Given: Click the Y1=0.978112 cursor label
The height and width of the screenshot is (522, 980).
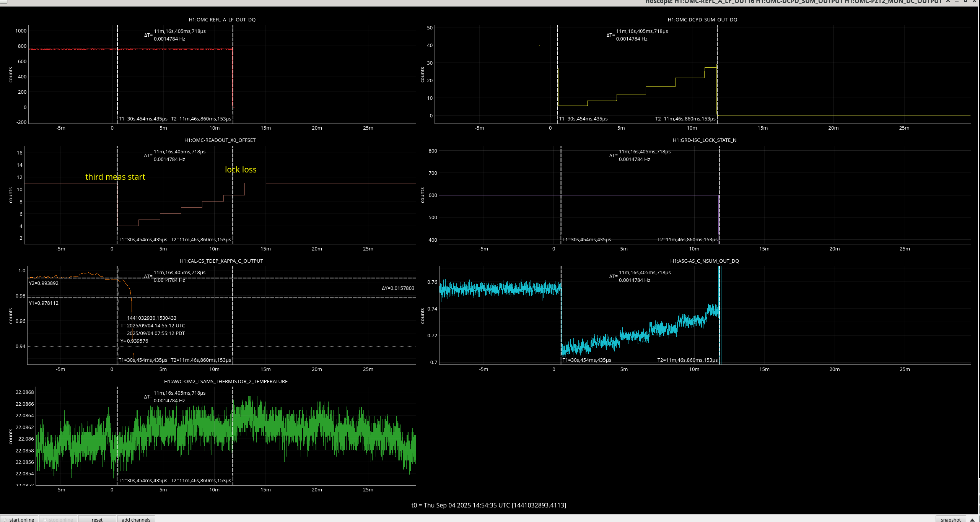Looking at the screenshot, I should [x=44, y=303].
